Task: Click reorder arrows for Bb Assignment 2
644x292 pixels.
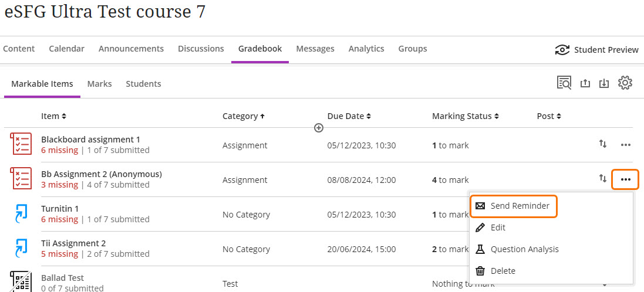Action: coord(602,178)
